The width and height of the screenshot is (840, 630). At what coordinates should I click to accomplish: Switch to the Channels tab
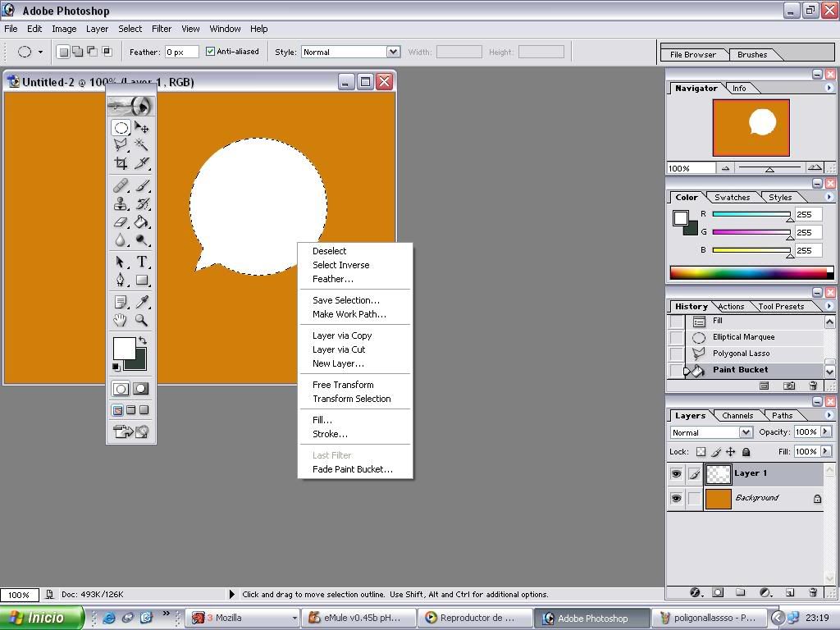[x=737, y=416]
